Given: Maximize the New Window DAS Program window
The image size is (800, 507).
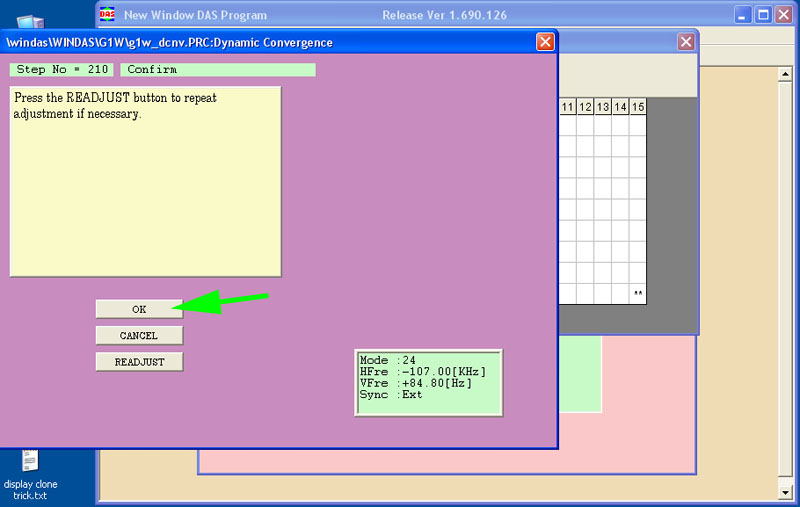Looking at the screenshot, I should point(763,15).
